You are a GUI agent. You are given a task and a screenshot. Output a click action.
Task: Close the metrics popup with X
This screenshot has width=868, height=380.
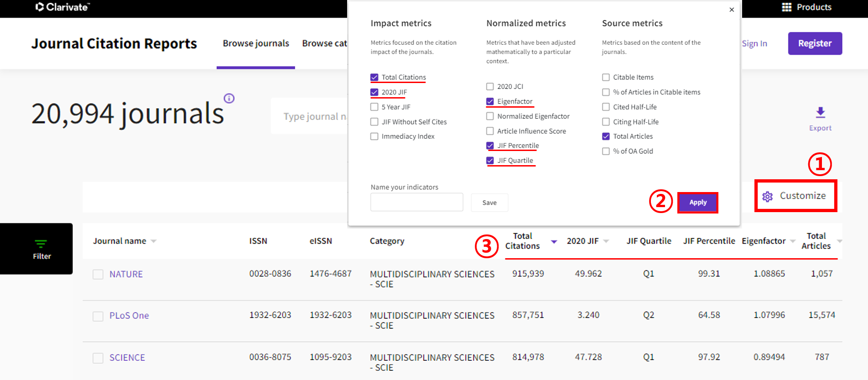tap(732, 10)
